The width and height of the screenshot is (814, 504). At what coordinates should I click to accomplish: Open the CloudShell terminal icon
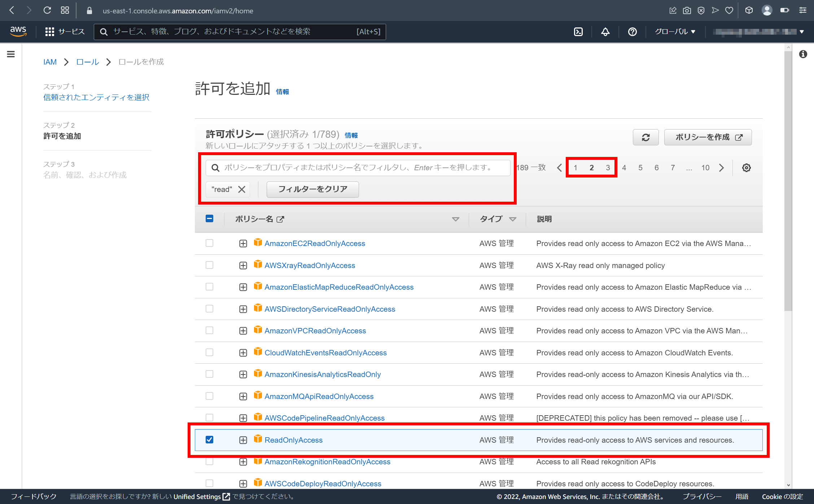click(578, 32)
